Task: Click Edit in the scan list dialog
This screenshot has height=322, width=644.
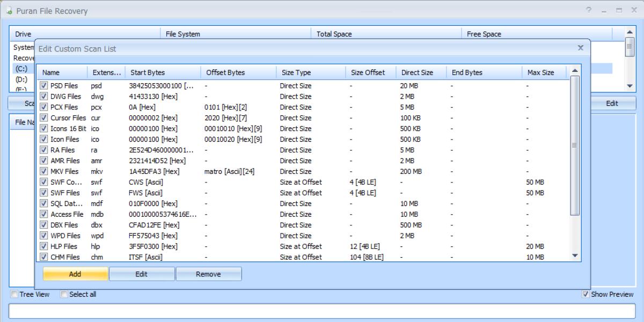Action: point(142,274)
